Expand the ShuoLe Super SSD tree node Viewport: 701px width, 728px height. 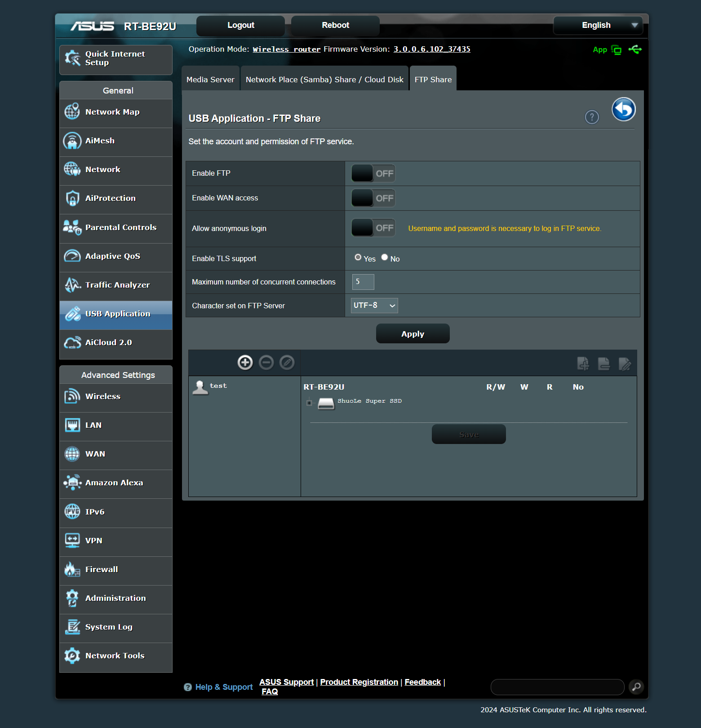pos(309,403)
